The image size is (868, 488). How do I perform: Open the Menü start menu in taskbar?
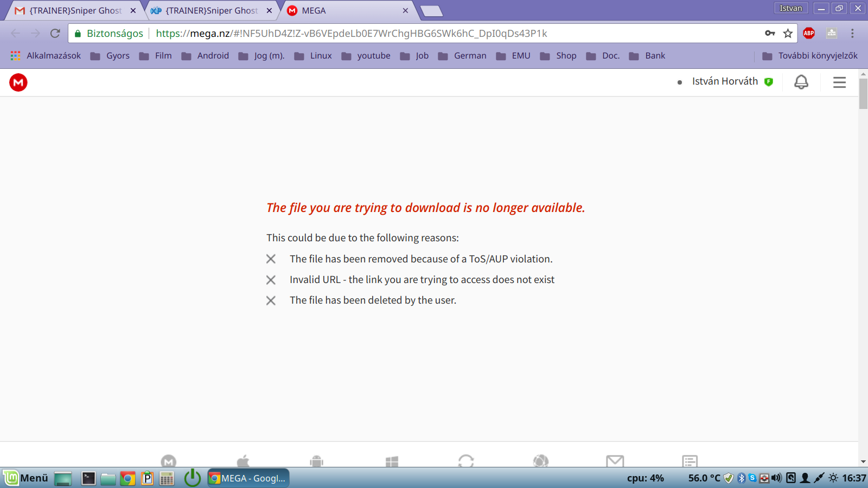point(27,478)
